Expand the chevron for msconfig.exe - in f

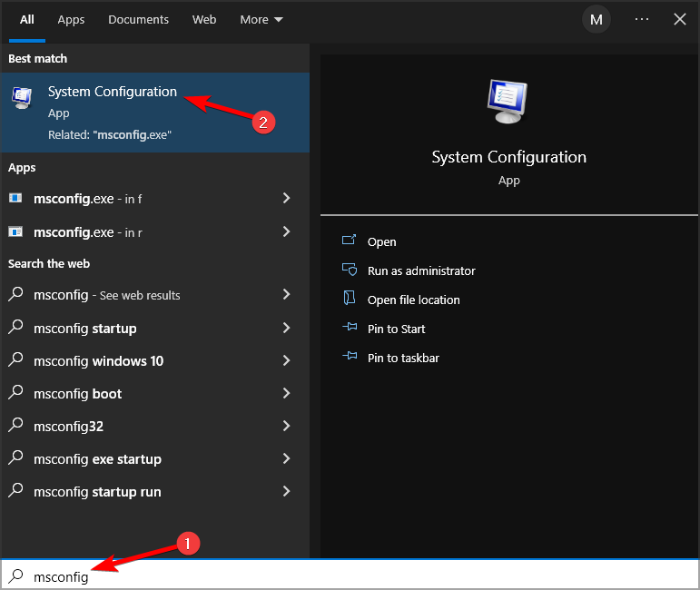pos(286,198)
